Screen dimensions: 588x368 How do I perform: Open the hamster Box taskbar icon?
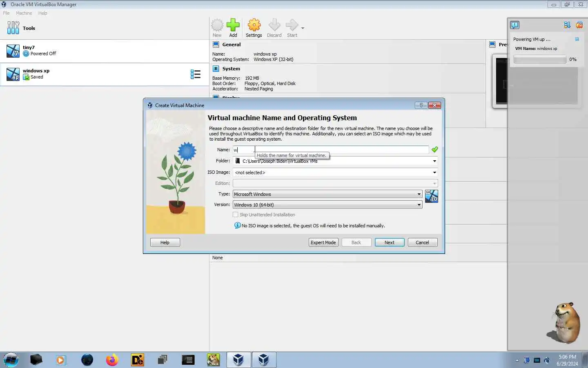click(213, 360)
